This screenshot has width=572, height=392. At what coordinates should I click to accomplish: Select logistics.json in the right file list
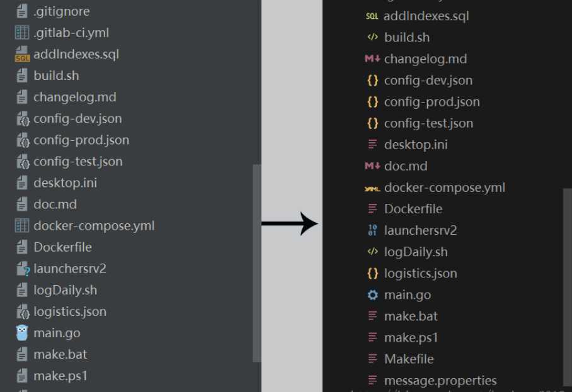(x=421, y=274)
